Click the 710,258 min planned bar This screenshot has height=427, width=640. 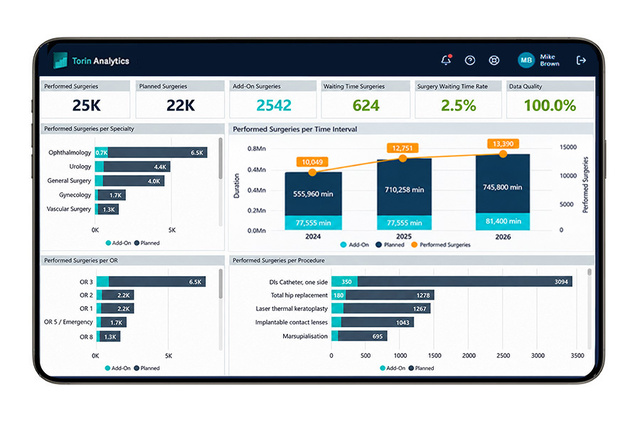point(404,187)
